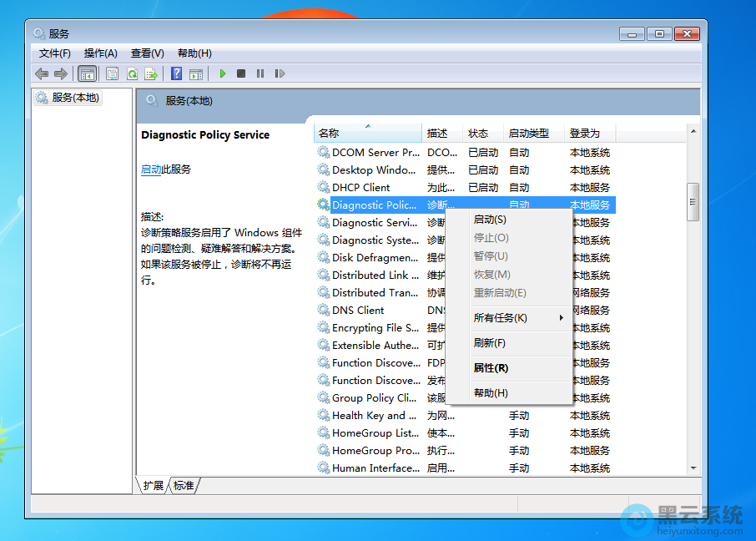The height and width of the screenshot is (541, 756).
Task: Switch to the 标准 tab at bottom
Action: pos(184,486)
